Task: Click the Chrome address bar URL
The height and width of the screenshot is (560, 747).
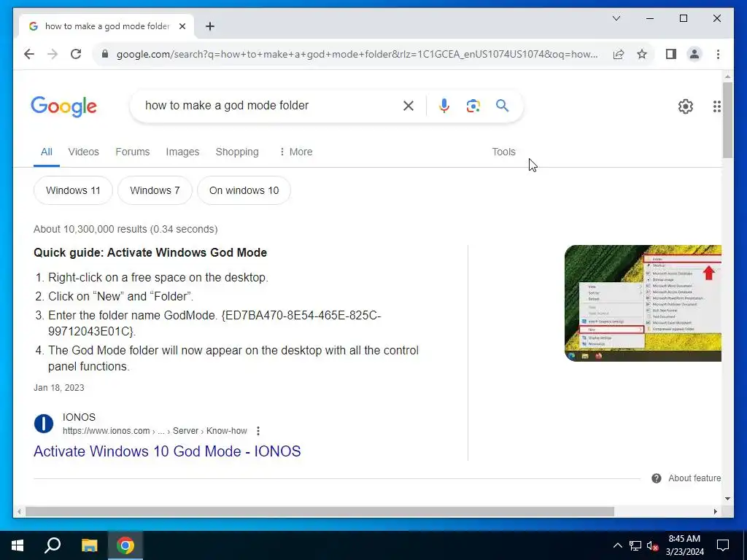Action: pos(357,54)
